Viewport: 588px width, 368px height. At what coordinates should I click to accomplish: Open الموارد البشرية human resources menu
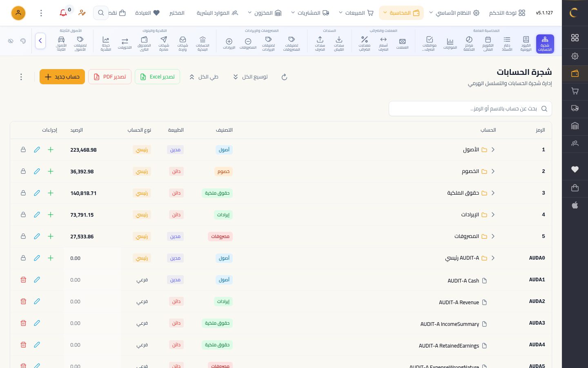217,13
